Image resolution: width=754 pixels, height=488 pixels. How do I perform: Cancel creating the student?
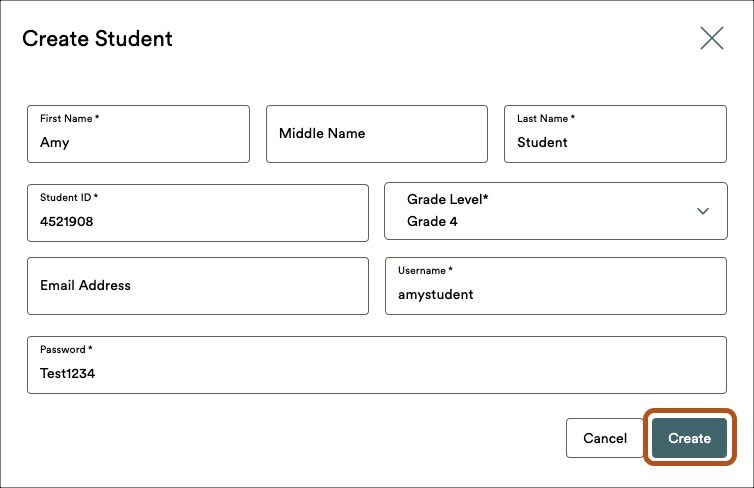605,438
